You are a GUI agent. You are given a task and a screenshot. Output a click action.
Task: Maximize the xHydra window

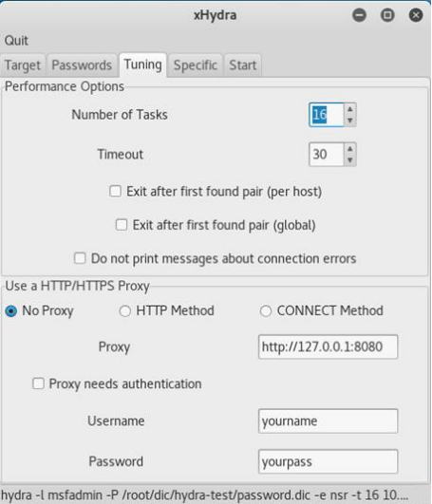pos(387,15)
